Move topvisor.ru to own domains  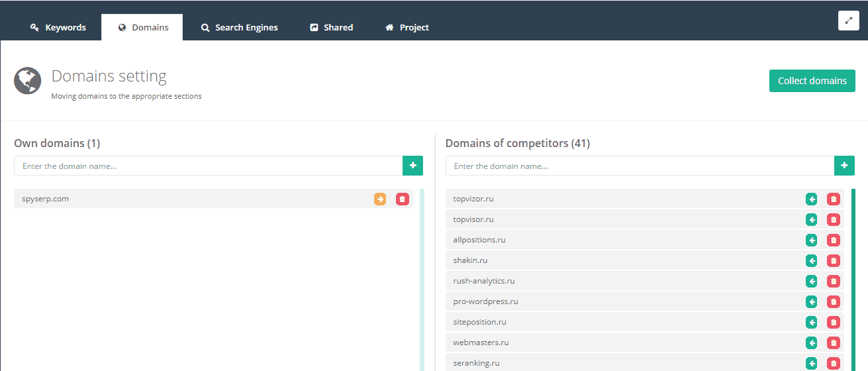pos(812,219)
